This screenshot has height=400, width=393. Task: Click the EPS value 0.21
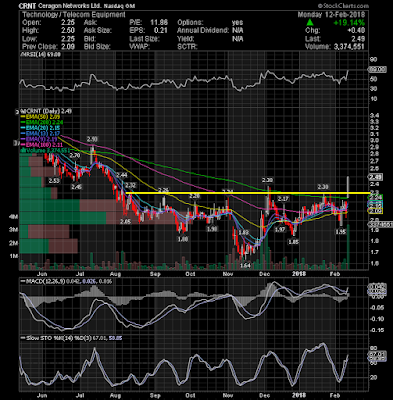coord(161,30)
